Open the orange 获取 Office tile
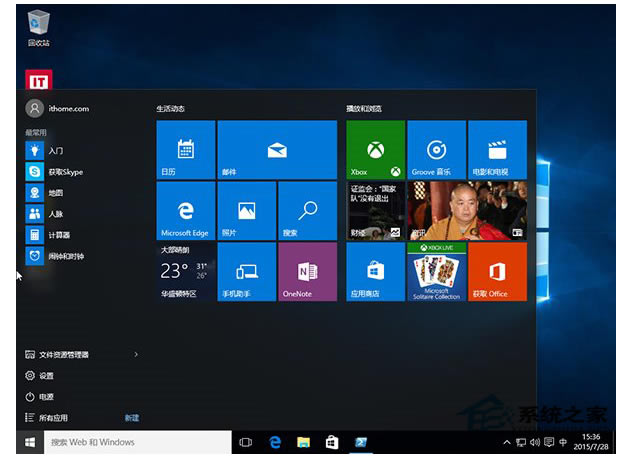This screenshot has height=463, width=631. (497, 272)
